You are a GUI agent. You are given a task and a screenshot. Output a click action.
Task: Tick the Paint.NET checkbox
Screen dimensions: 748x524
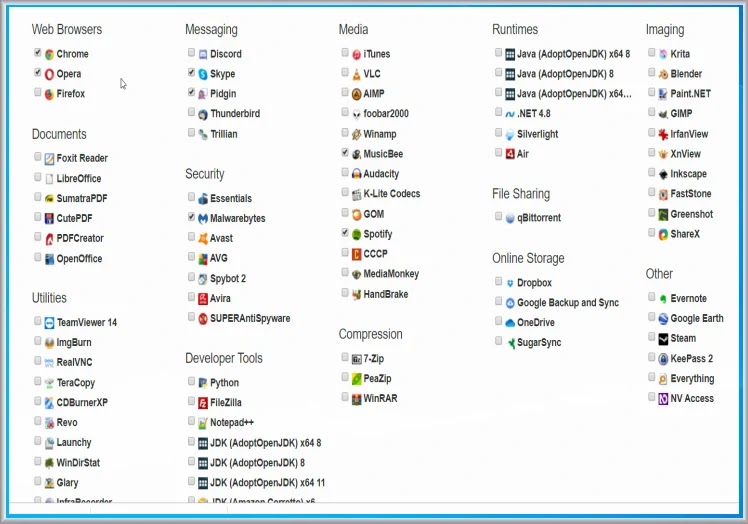click(652, 92)
